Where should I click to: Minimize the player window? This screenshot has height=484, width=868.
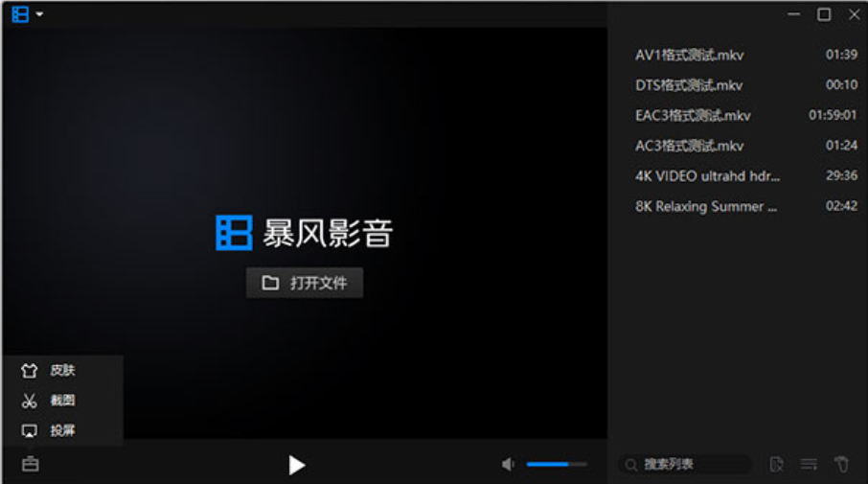(794, 14)
